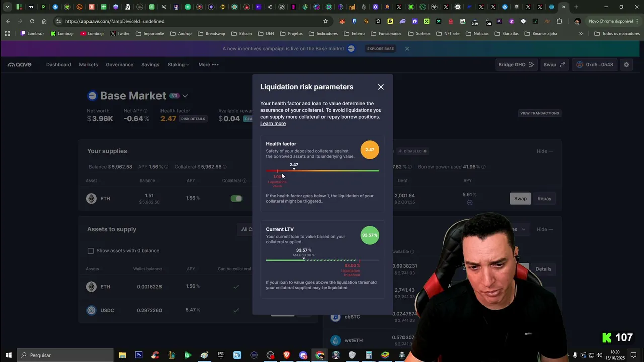Open the settings gear in Aave header
Viewport: 644px width, 362px height.
pyautogui.click(x=626, y=65)
